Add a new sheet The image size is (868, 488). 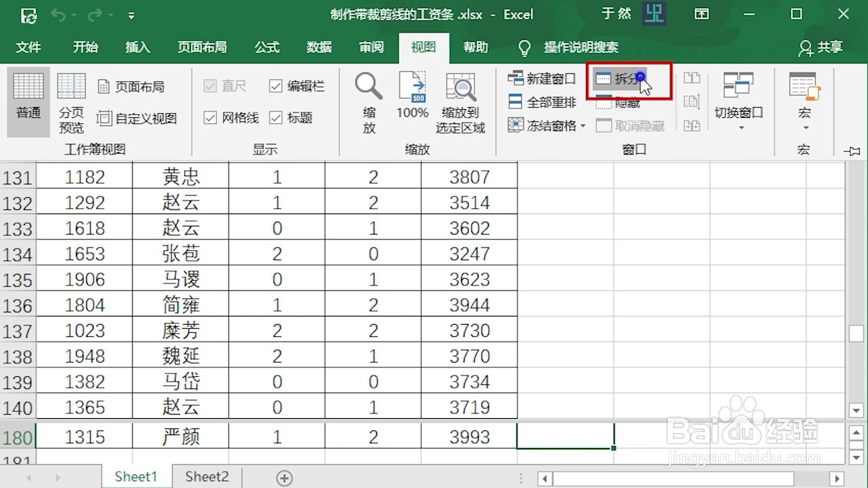(x=284, y=478)
